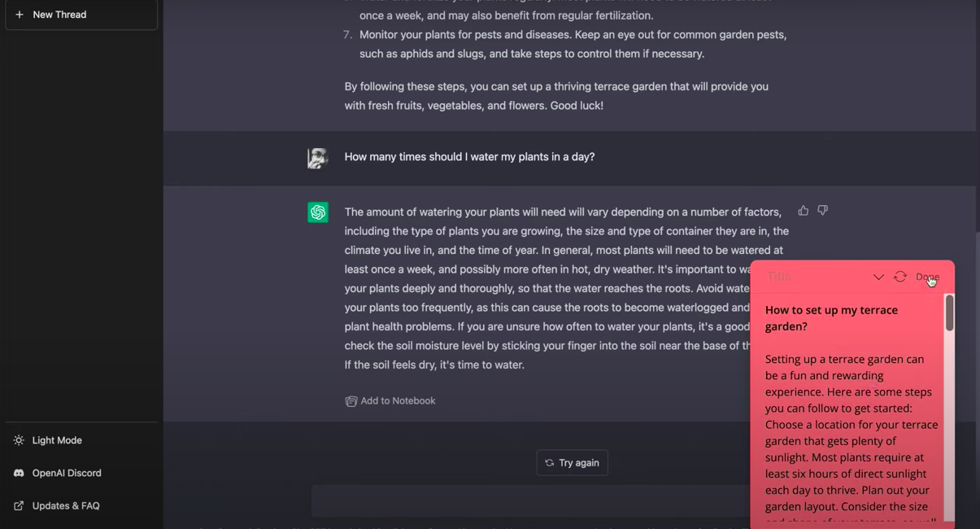The image size is (980, 529).
Task: Toggle Light Mode in the sidebar
Action: pyautogui.click(x=81, y=440)
